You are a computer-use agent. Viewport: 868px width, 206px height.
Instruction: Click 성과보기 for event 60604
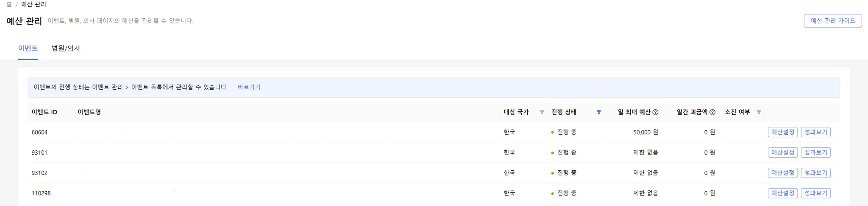point(815,132)
